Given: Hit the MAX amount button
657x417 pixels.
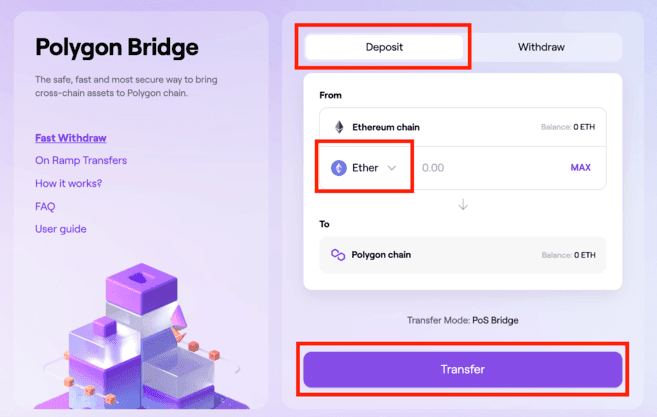Looking at the screenshot, I should click(x=581, y=168).
